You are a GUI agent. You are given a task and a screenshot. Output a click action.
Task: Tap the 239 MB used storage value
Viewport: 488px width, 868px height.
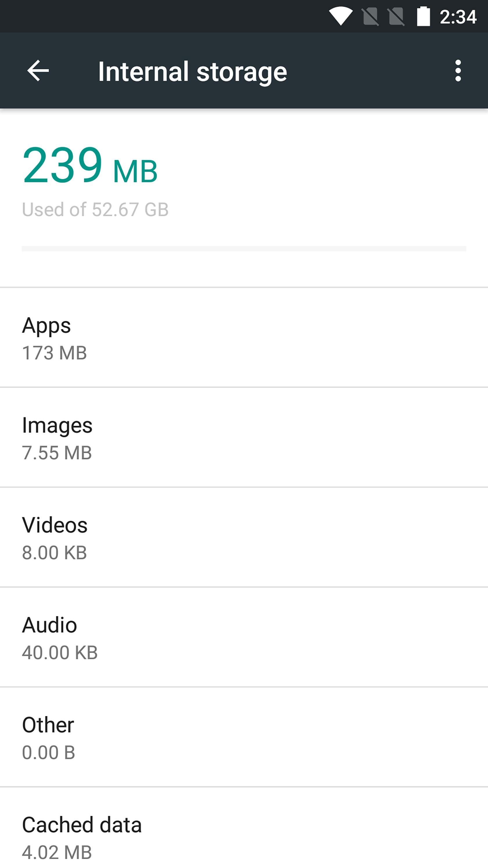(90, 165)
